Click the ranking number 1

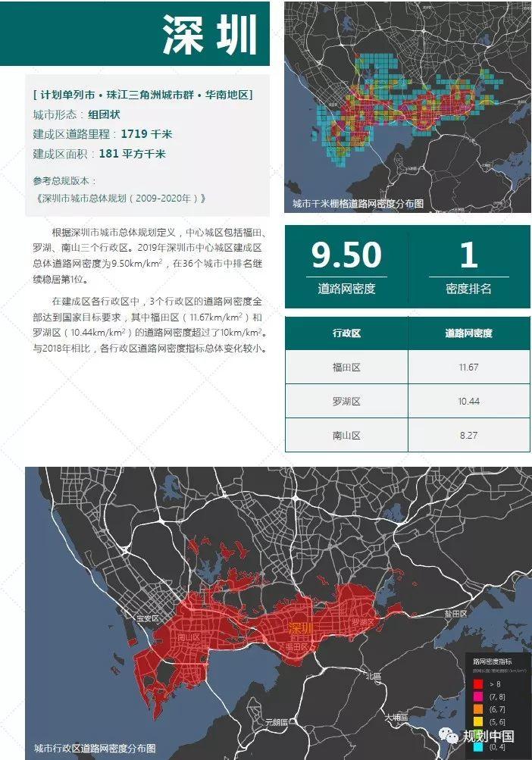coord(468,255)
